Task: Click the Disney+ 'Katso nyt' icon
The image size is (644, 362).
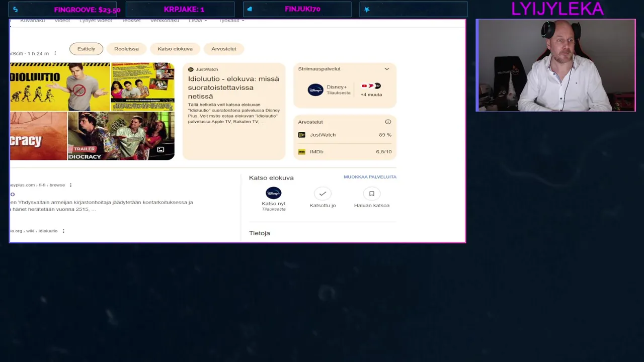Action: [274, 193]
